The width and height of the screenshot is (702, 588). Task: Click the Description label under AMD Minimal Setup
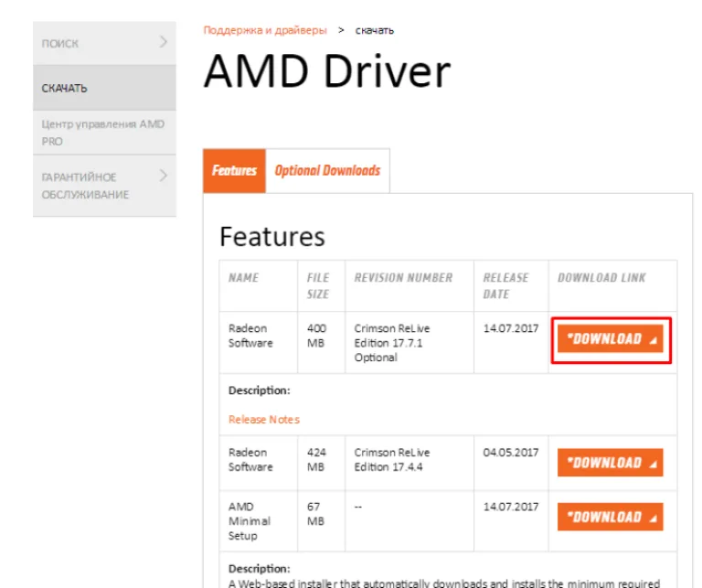point(260,569)
